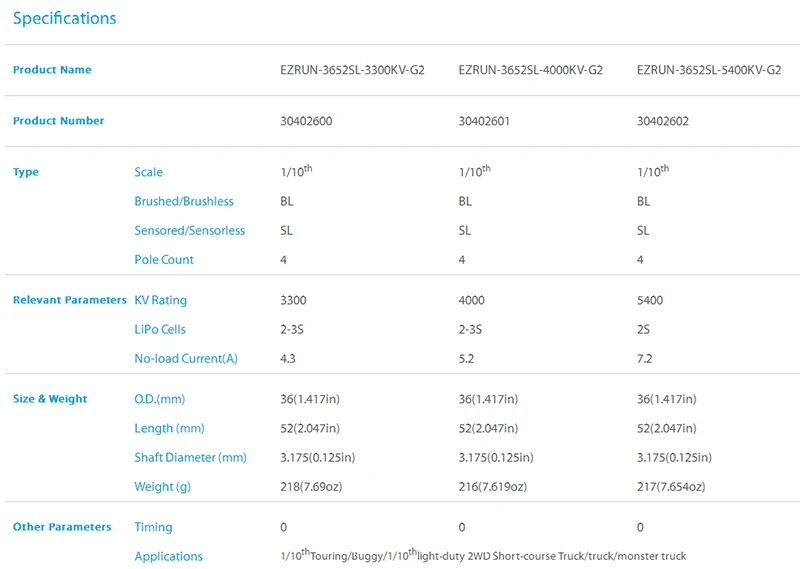Image resolution: width=800 pixels, height=569 pixels.
Task: Click weight value 217(7.654oz)
Action: point(671,486)
